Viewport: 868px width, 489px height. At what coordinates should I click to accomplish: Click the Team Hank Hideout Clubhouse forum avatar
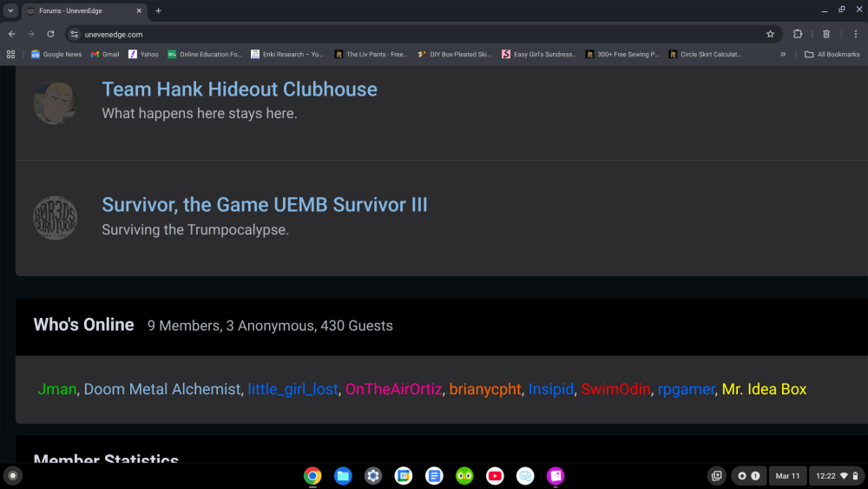(x=54, y=102)
